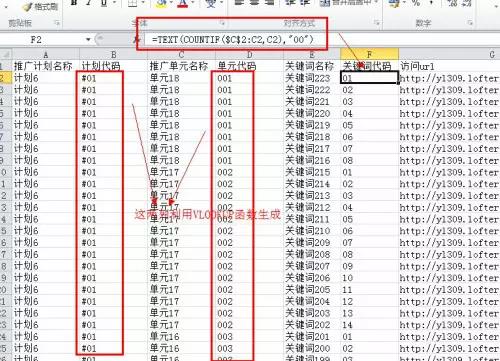Viewport: 500px width, 361px height.
Task: Select highlighted column F header
Action: pos(369,54)
